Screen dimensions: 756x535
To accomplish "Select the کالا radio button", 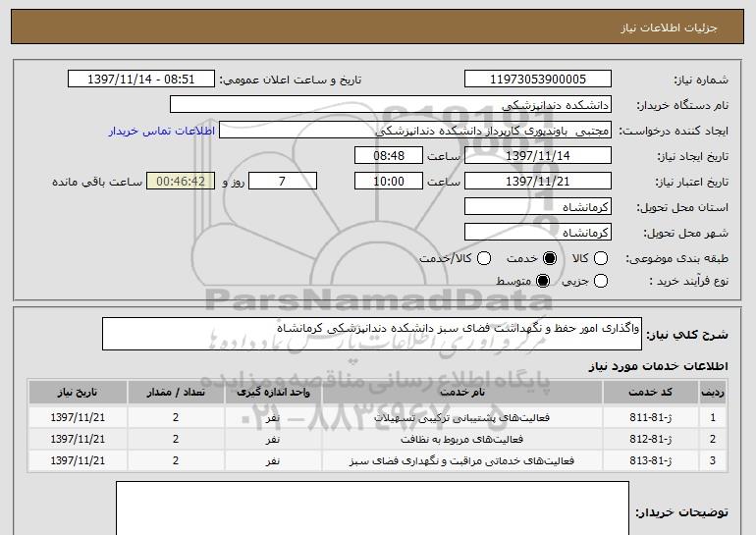I will [x=600, y=258].
